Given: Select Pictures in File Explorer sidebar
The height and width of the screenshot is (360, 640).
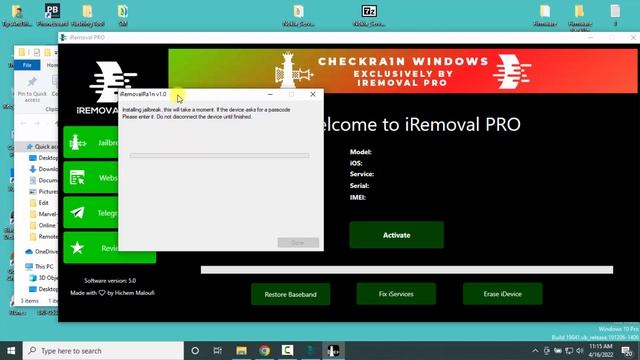Looking at the screenshot, I should [43, 191].
